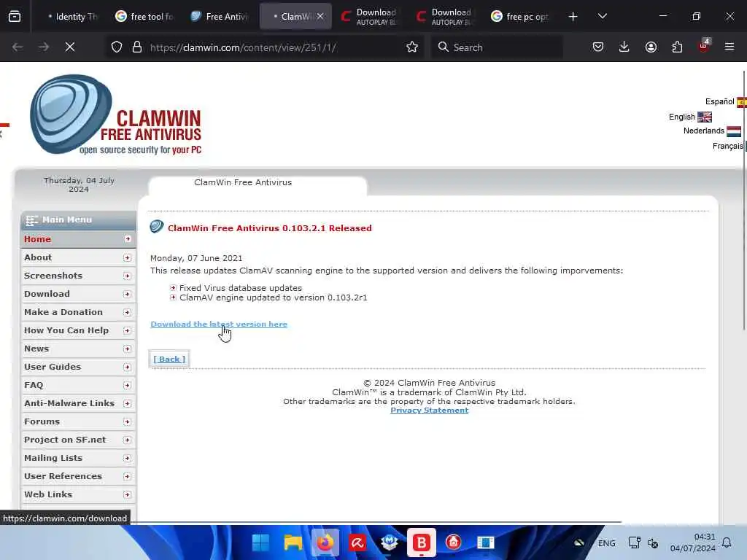Open Anti-Malware Links menu item
747x560 pixels.
(78, 403)
